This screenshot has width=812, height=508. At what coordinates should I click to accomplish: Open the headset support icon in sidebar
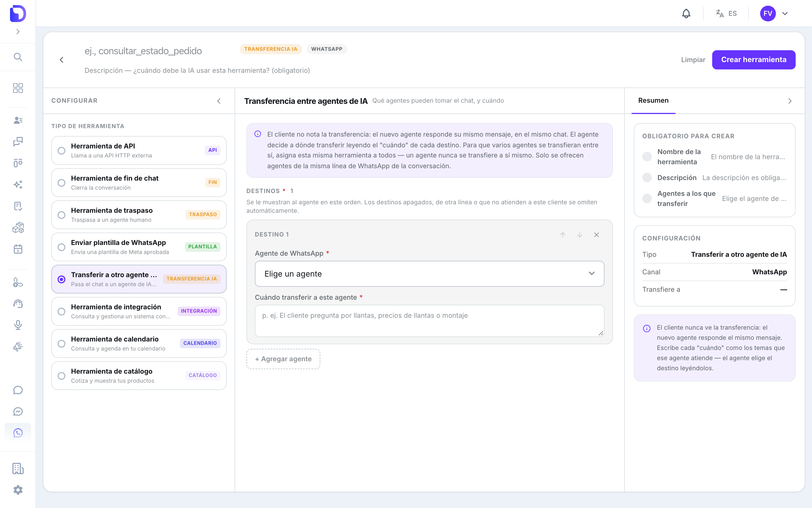tap(18, 304)
